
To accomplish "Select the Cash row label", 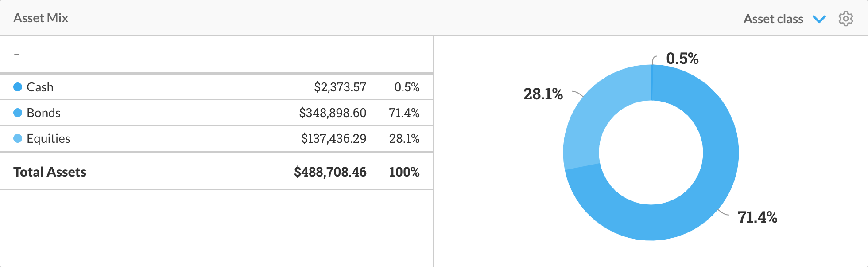I will point(40,87).
